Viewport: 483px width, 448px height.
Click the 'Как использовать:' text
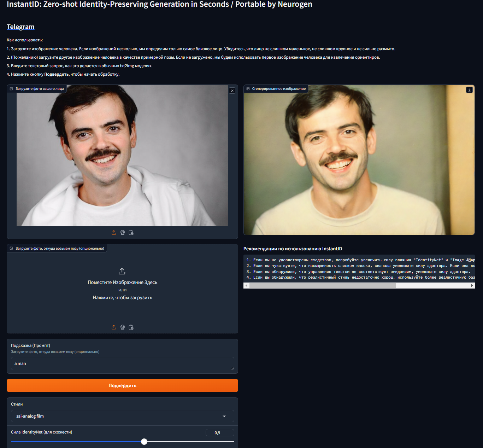point(25,40)
